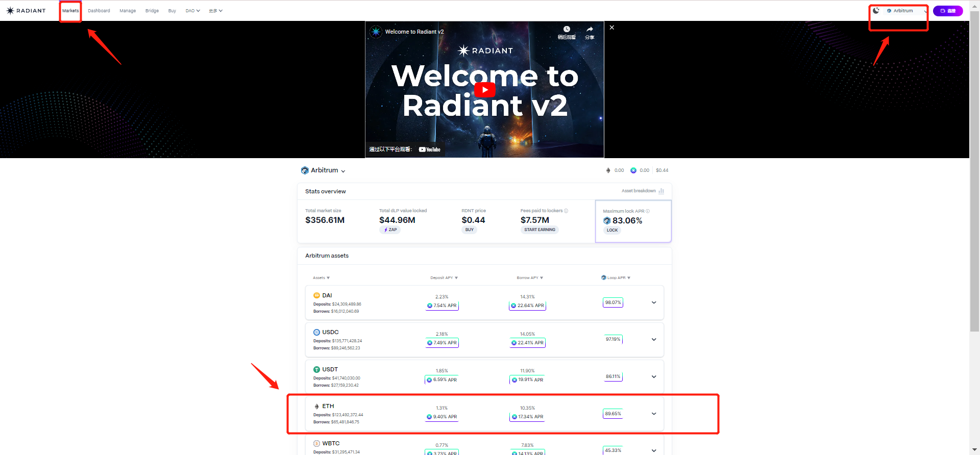Open the Arbitrum network dropdown in header
This screenshot has width=980, height=455.
906,11
